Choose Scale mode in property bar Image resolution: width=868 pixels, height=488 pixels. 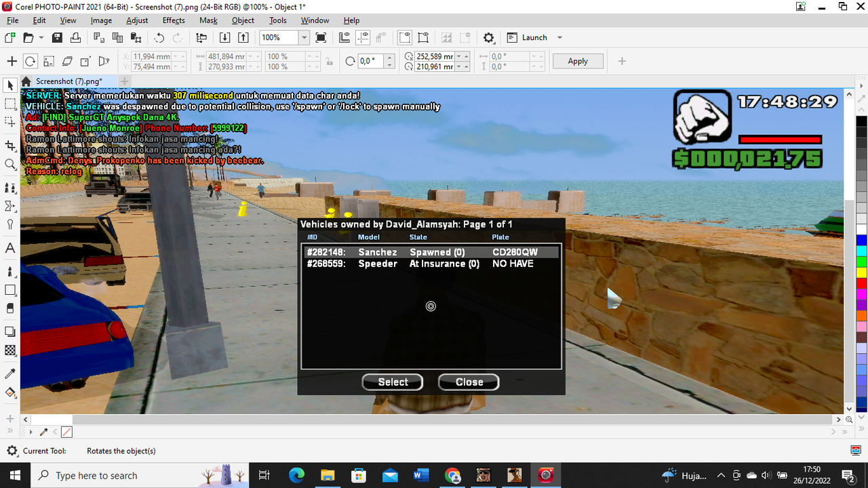click(49, 61)
